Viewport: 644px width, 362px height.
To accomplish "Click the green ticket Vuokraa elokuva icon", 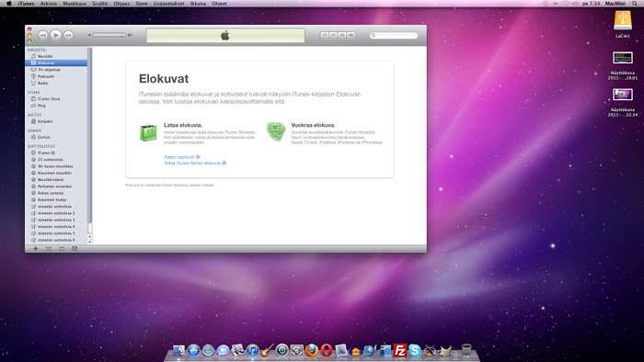I will pos(276,132).
